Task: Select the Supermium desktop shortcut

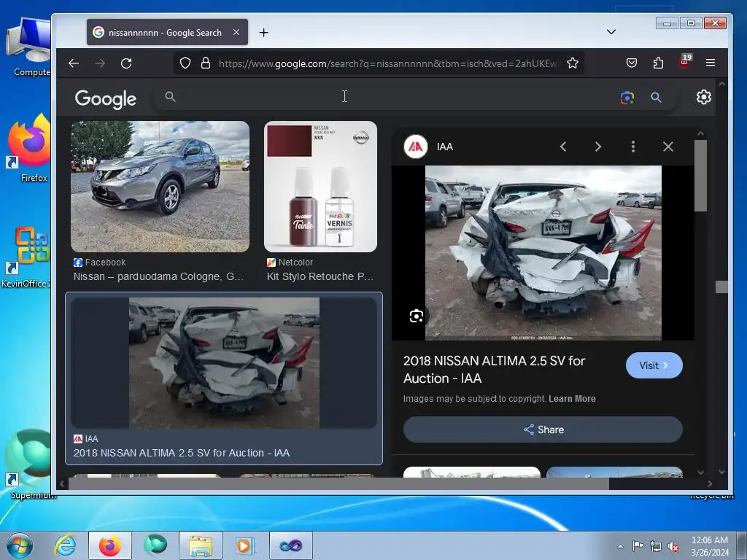Action: click(29, 464)
